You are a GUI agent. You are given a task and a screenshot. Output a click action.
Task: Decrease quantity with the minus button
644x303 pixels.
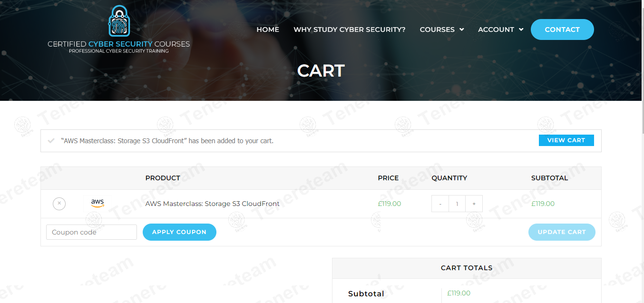coord(440,204)
